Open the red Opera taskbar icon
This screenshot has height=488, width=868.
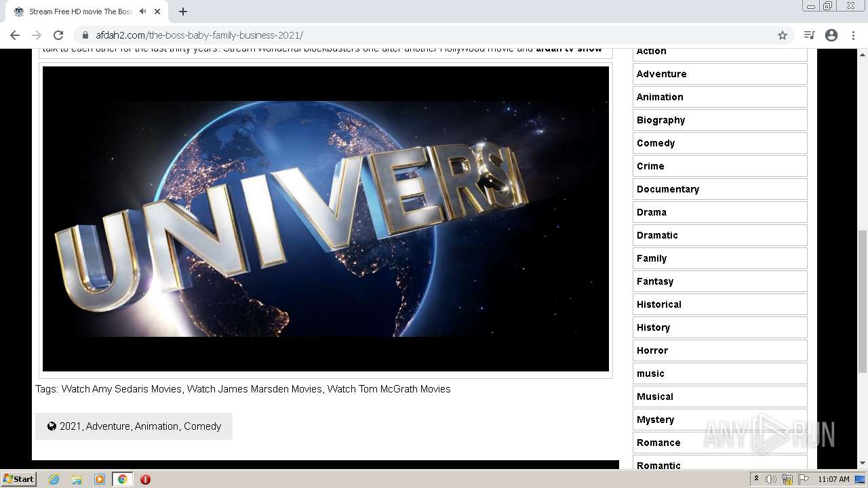point(145,479)
